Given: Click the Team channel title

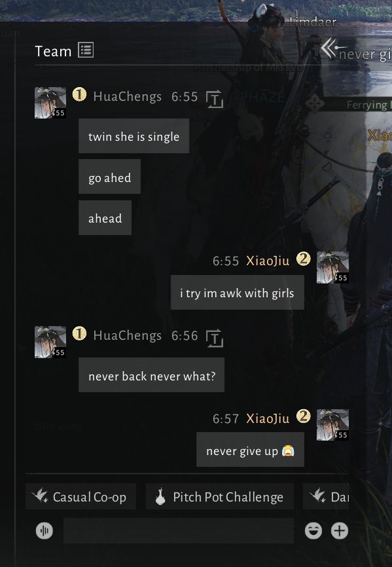Looking at the screenshot, I should 53,51.
